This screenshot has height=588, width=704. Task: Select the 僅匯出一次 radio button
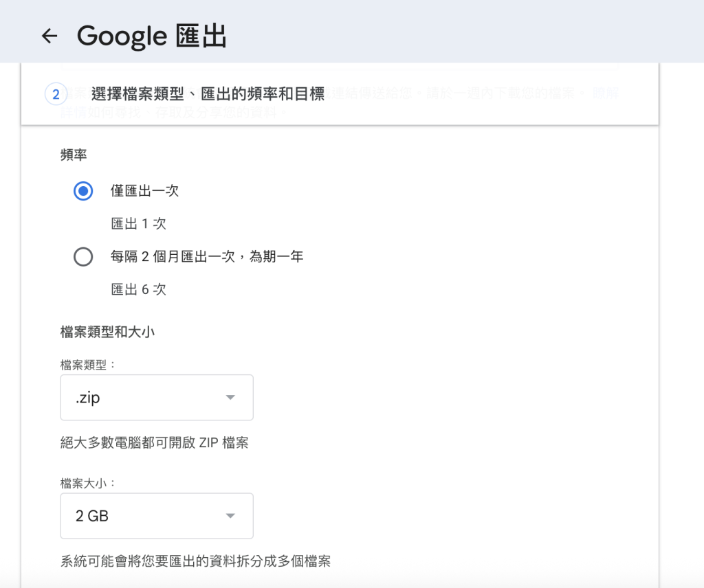pos(83,191)
